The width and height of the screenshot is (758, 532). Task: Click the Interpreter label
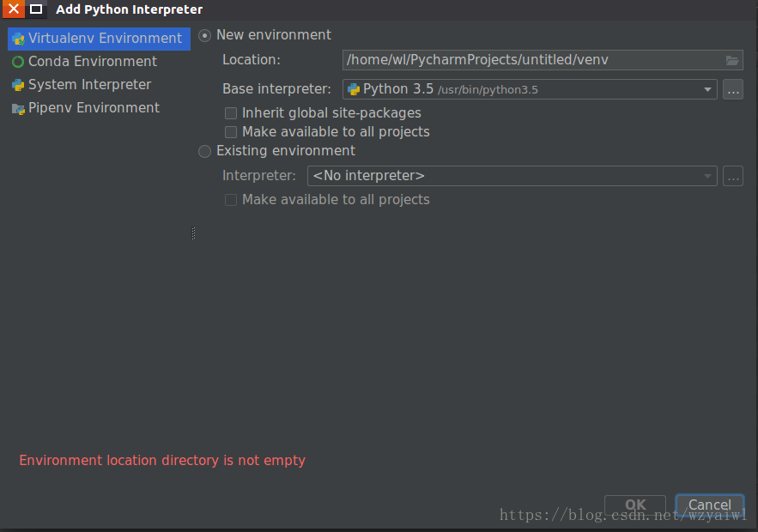click(259, 176)
